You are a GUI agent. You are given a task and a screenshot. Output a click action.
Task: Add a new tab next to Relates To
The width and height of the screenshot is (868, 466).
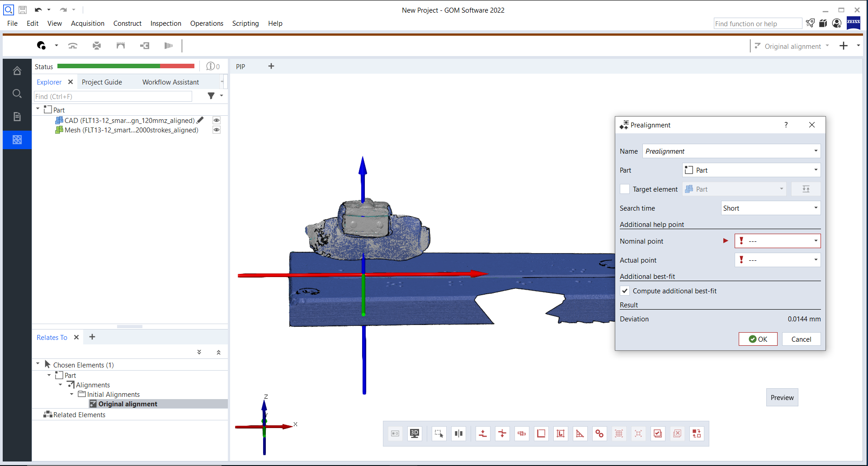click(92, 337)
